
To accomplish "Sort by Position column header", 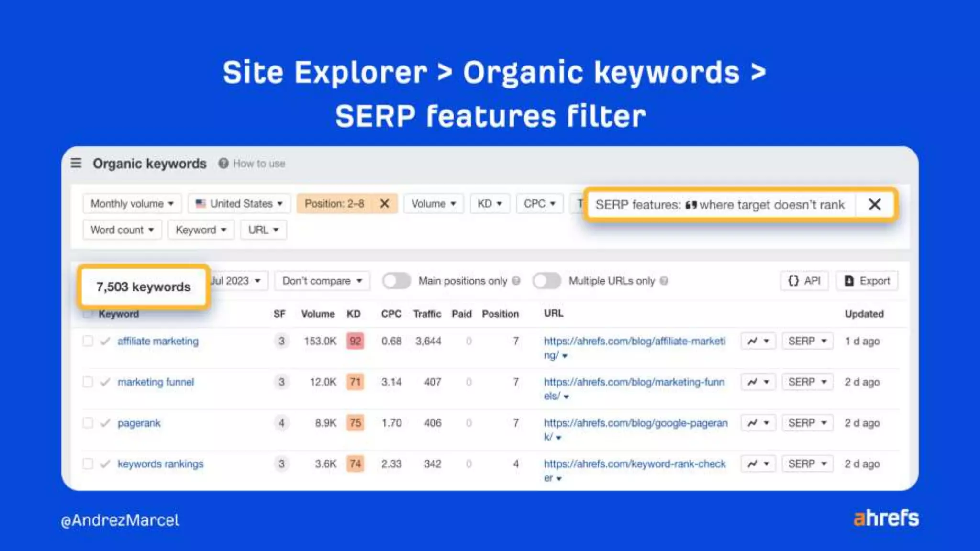I will 500,314.
